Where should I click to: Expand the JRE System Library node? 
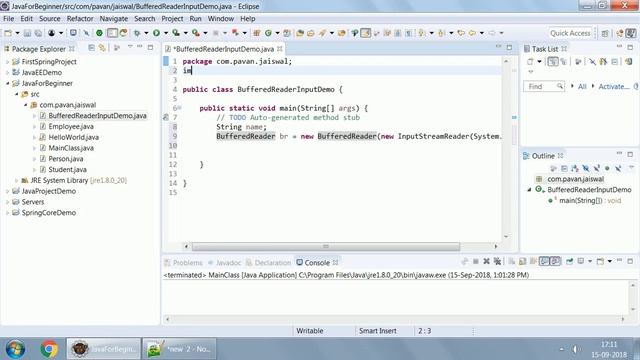pos(16,180)
